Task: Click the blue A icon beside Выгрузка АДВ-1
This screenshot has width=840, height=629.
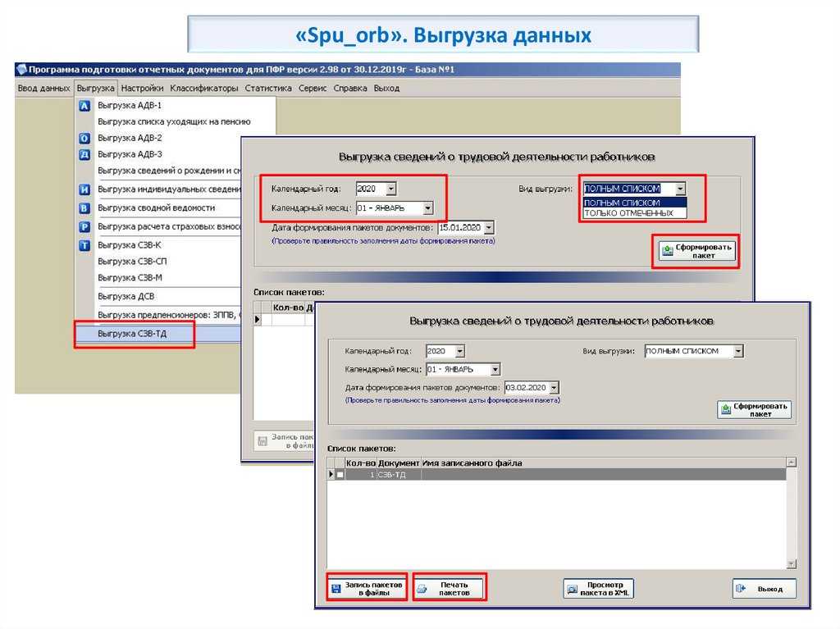Action: (x=84, y=106)
